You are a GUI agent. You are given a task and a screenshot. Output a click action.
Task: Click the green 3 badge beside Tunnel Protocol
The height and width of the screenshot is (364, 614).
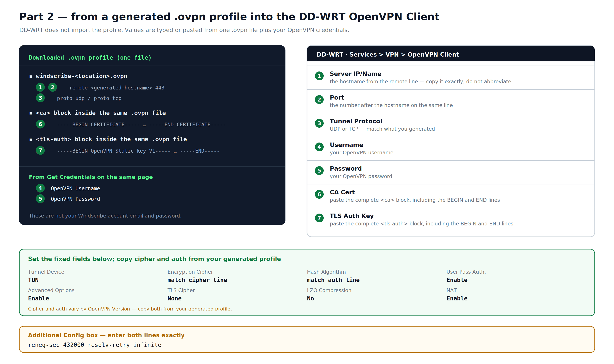tap(319, 123)
